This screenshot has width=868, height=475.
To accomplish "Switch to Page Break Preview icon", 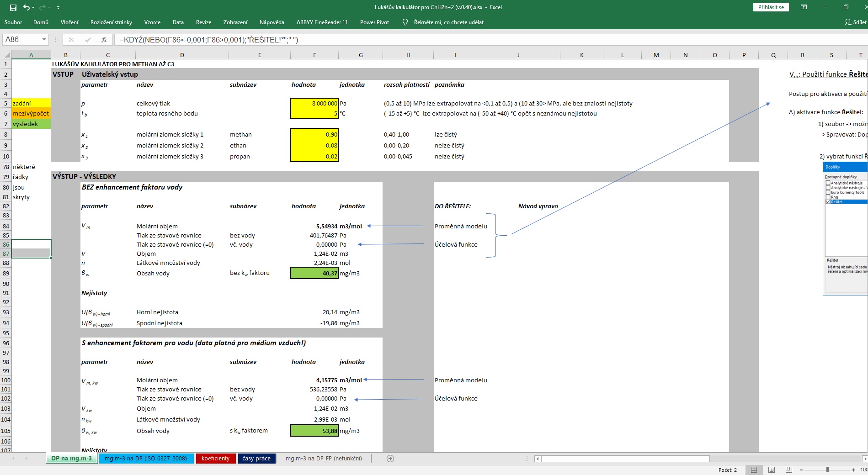I will click(789, 470).
